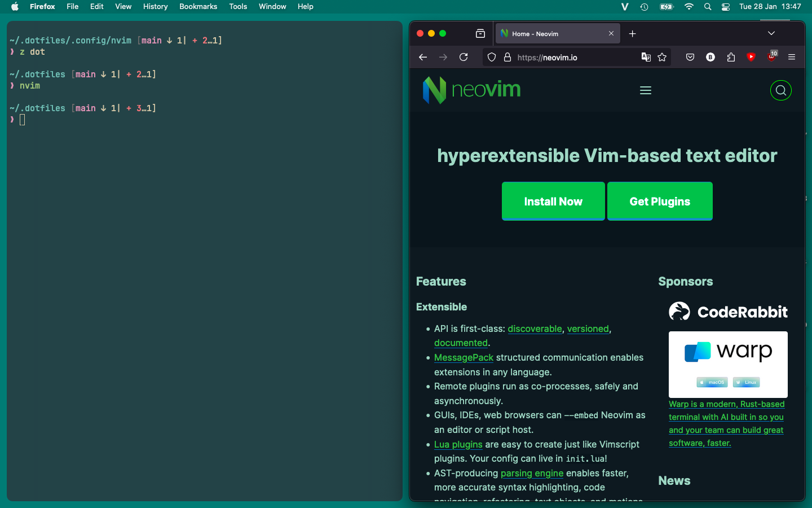Screen dimensions: 812x508
Task: Bookmark this page with the star icon
Action: pos(662,57)
